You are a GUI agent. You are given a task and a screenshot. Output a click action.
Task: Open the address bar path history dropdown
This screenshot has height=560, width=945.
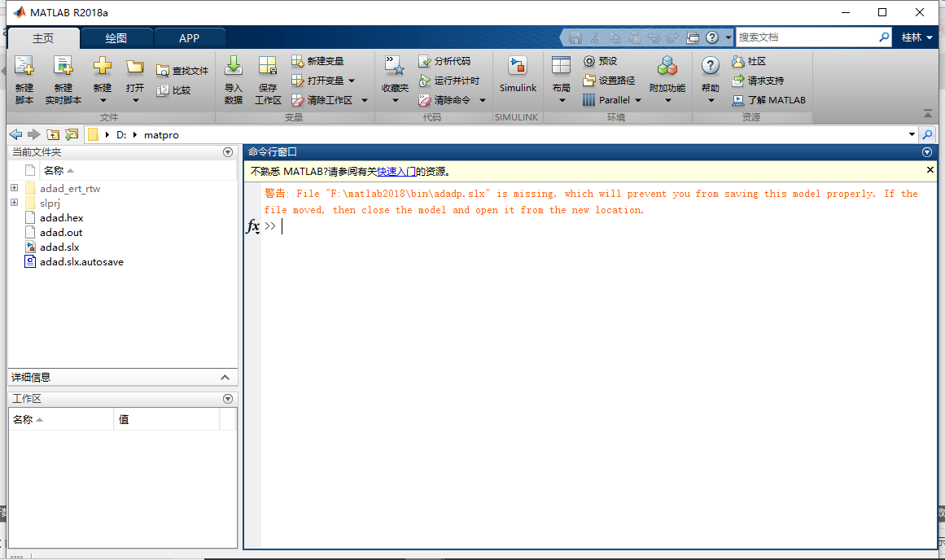(912, 134)
